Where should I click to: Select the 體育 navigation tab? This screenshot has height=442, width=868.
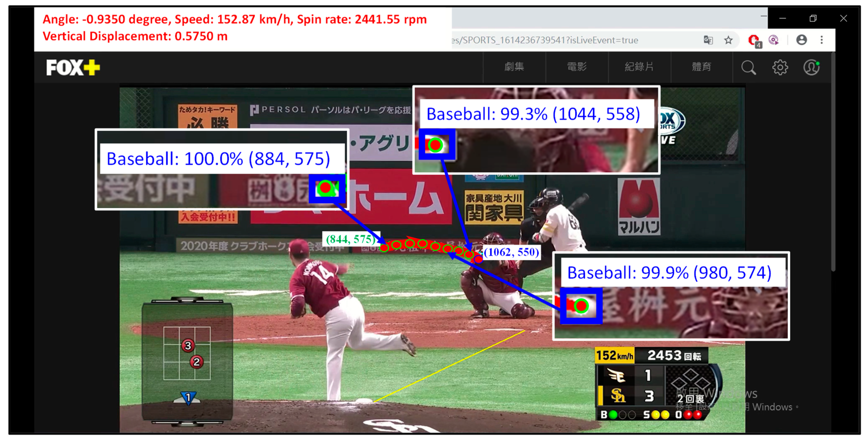(702, 67)
